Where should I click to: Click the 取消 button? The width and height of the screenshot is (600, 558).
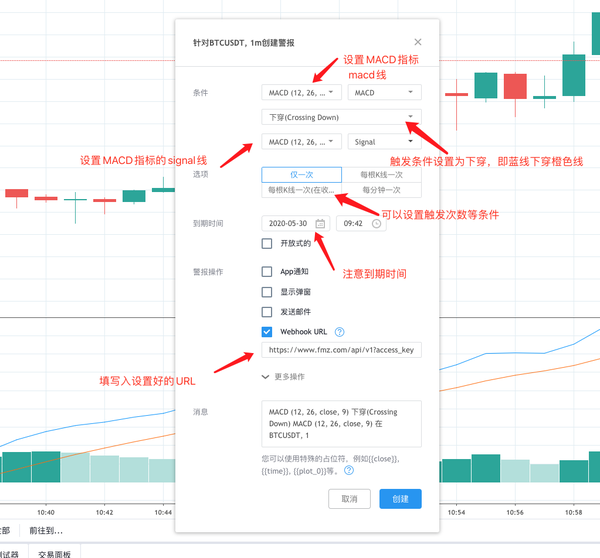[x=350, y=498]
